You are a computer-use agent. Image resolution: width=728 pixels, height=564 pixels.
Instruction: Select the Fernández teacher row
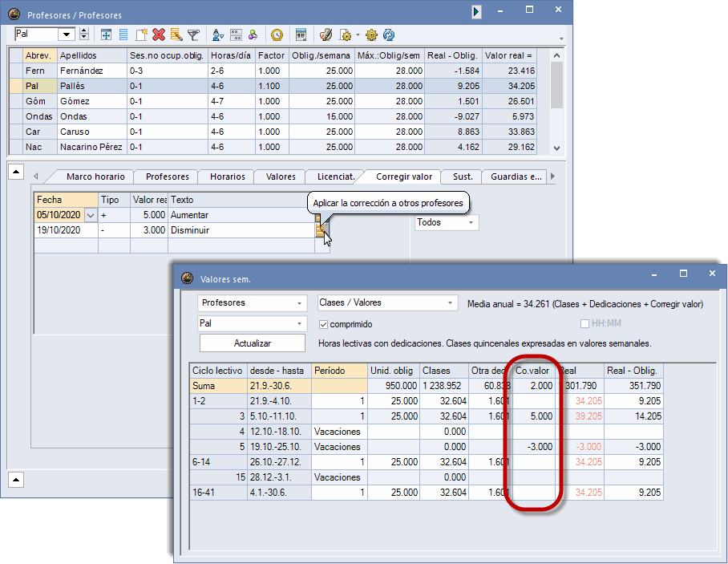tap(273, 71)
